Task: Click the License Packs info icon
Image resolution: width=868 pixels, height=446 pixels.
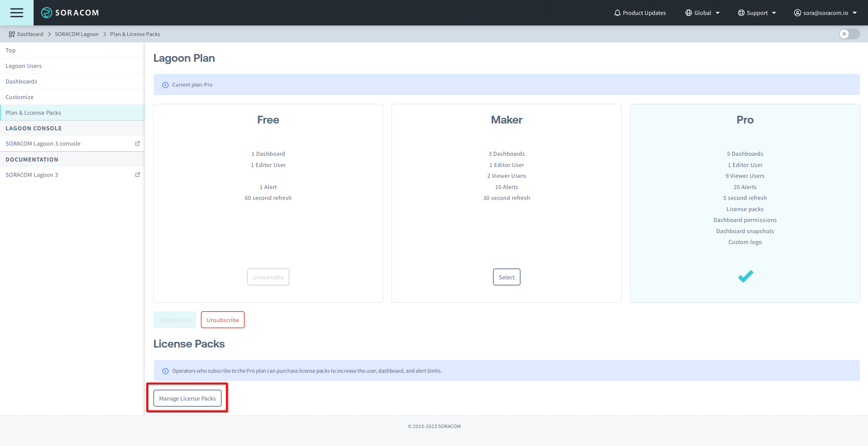Action: tap(165, 370)
